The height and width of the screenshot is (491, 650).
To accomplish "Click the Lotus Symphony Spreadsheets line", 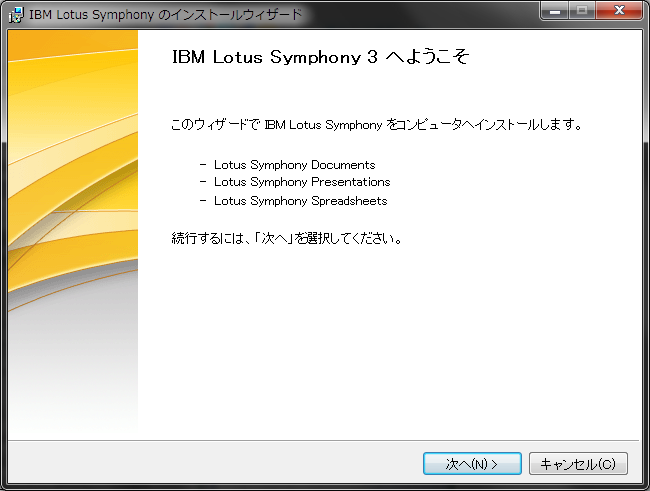I will click(301, 201).
